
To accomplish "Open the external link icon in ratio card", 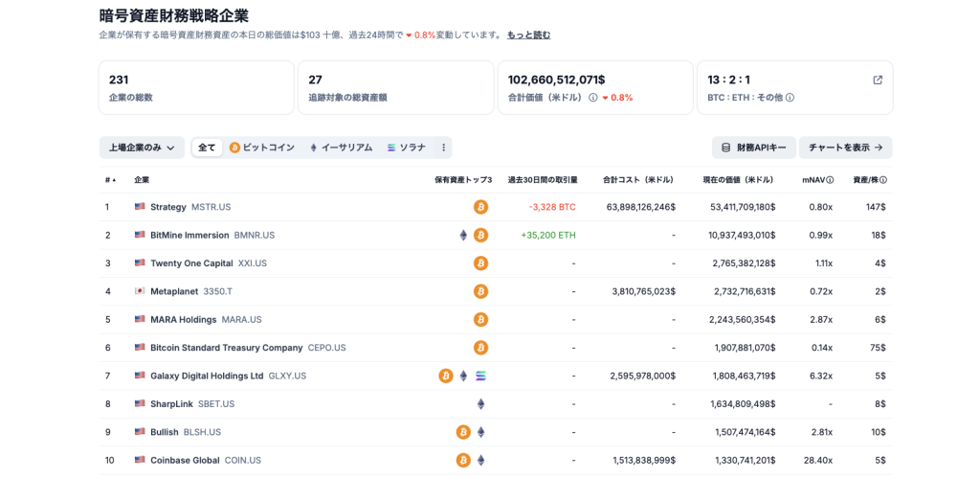I will click(878, 80).
